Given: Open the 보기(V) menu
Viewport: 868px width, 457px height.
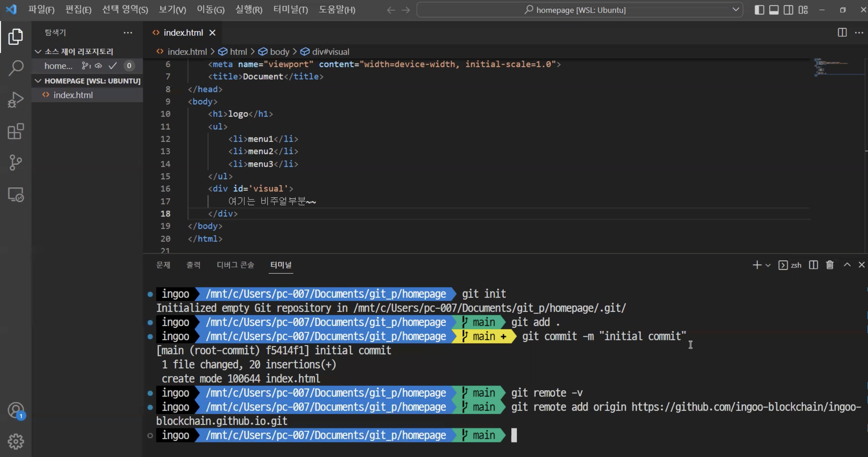Looking at the screenshot, I should (x=172, y=10).
